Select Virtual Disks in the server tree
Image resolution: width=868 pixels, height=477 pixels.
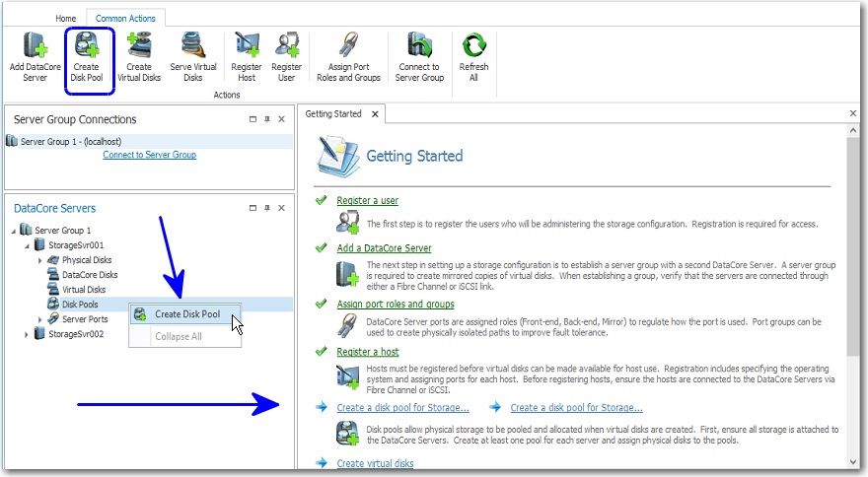(x=83, y=290)
